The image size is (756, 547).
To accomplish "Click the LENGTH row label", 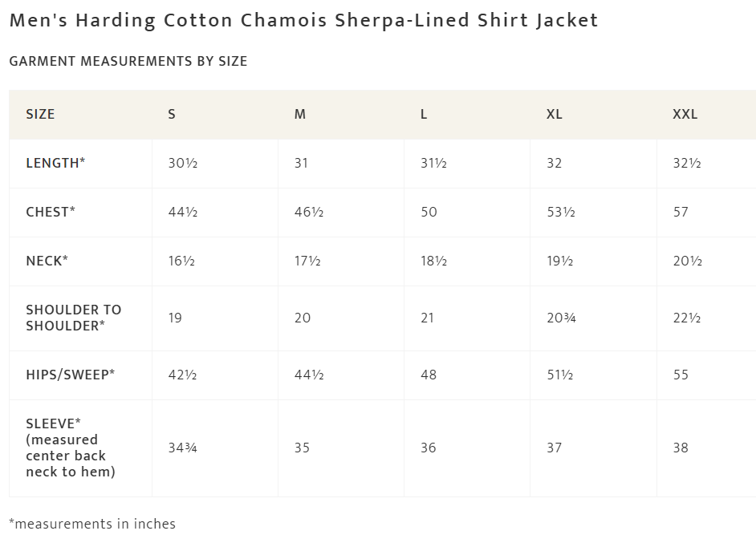I will click(x=55, y=163).
